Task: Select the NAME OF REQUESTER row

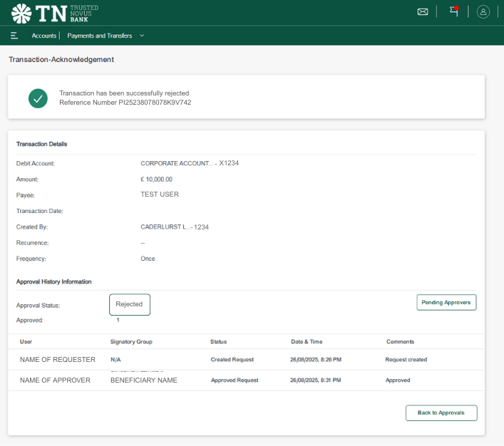Action: click(57, 360)
